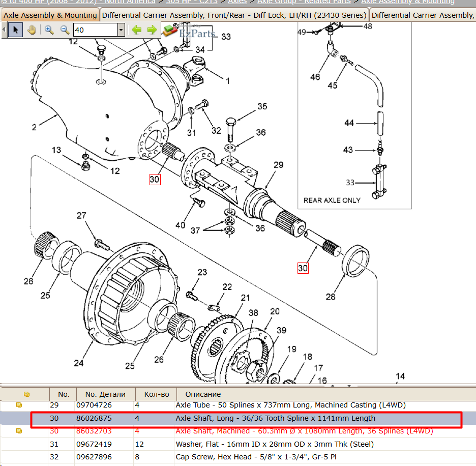Viewport: 476px width, 466px height.
Task: Click callout 46 elbow in rear axle inset
Action: 315,77
